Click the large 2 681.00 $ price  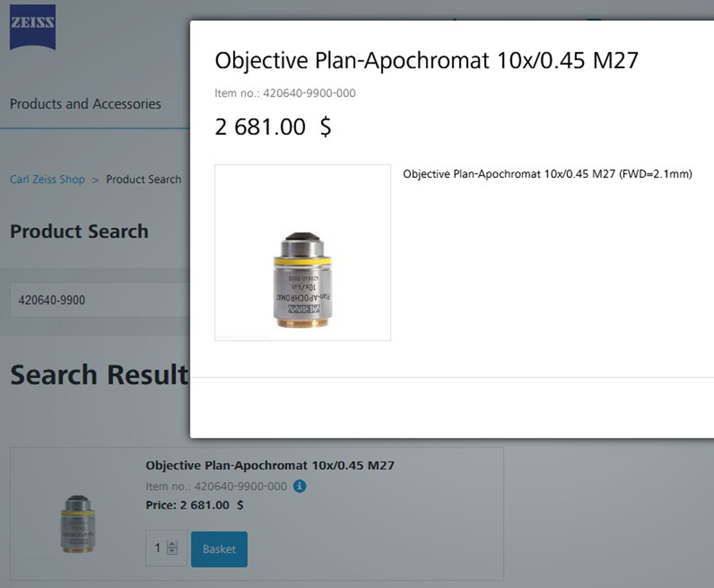pos(273,127)
